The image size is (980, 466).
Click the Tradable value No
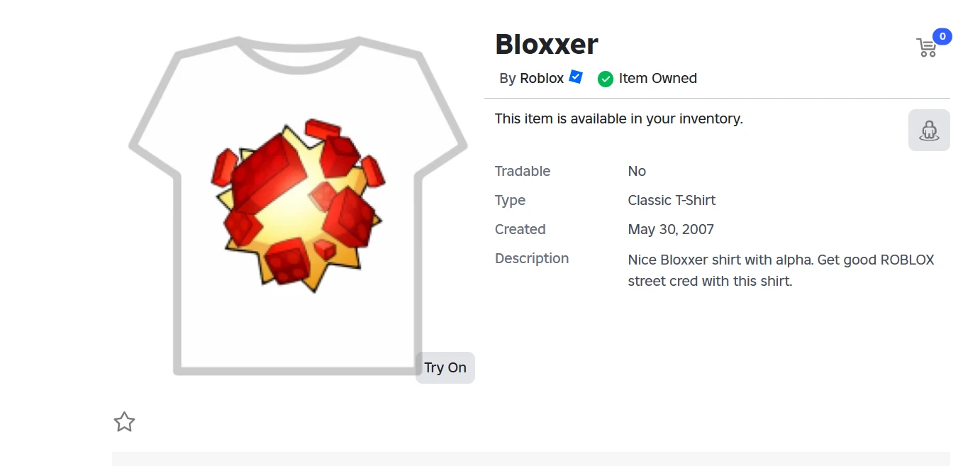click(637, 171)
